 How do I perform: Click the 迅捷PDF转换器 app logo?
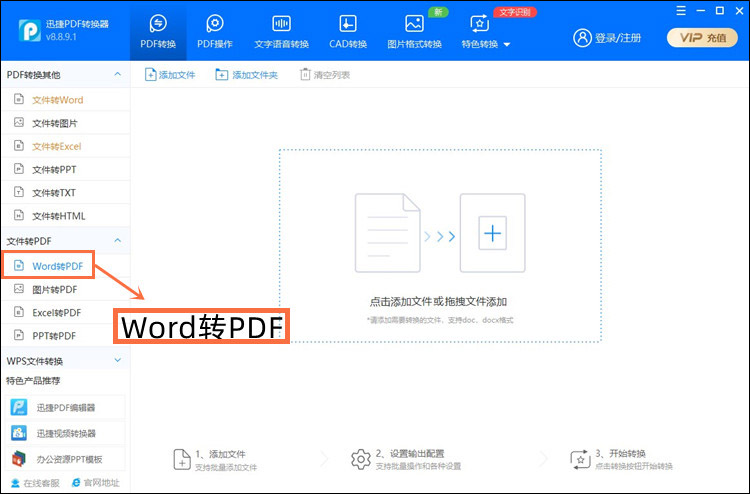pyautogui.click(x=29, y=30)
